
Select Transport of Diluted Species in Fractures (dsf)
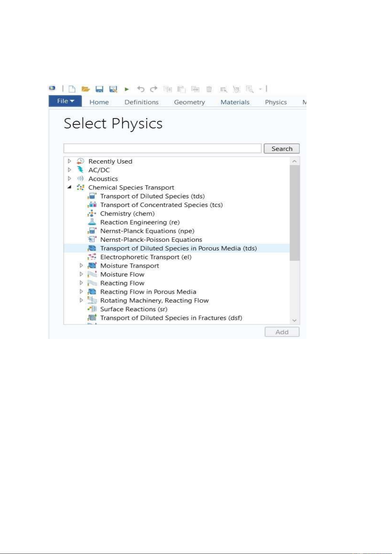click(x=171, y=318)
